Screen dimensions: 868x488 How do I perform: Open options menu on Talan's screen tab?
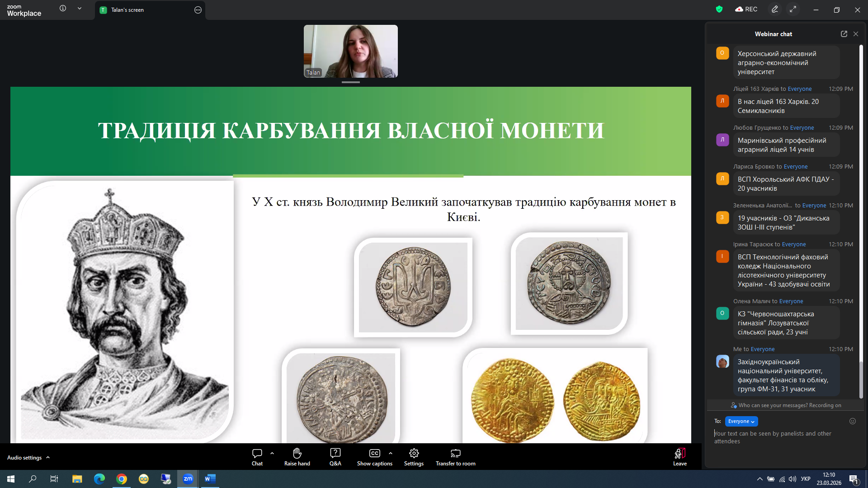[198, 10]
